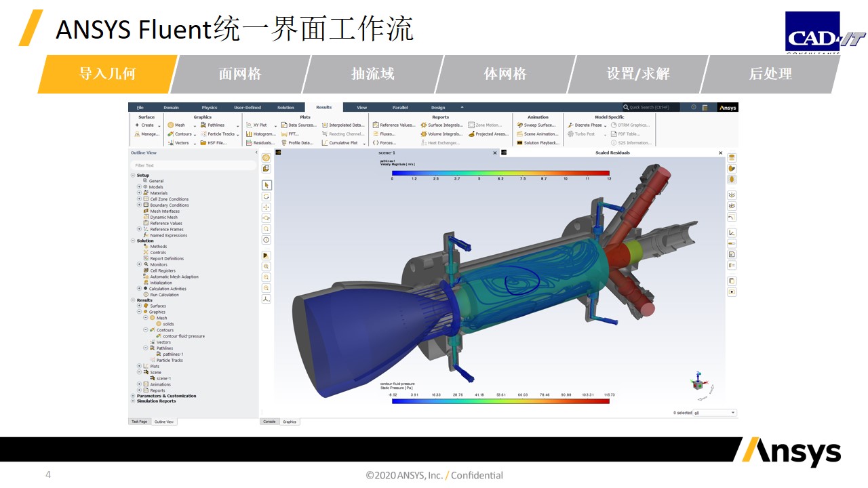Select the rotate view tool in graphics toolbar
Screen dimensions: 868x488
click(x=267, y=196)
